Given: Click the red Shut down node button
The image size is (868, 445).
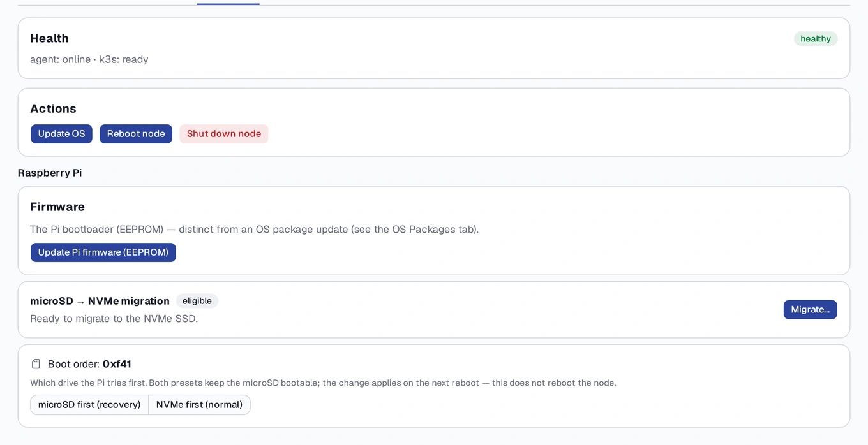Looking at the screenshot, I should click(x=224, y=134).
